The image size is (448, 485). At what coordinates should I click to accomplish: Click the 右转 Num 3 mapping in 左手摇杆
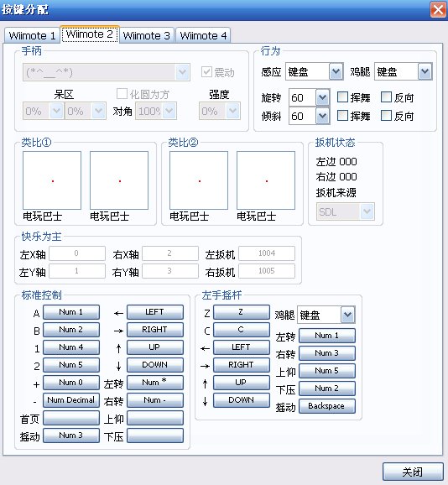point(327,353)
